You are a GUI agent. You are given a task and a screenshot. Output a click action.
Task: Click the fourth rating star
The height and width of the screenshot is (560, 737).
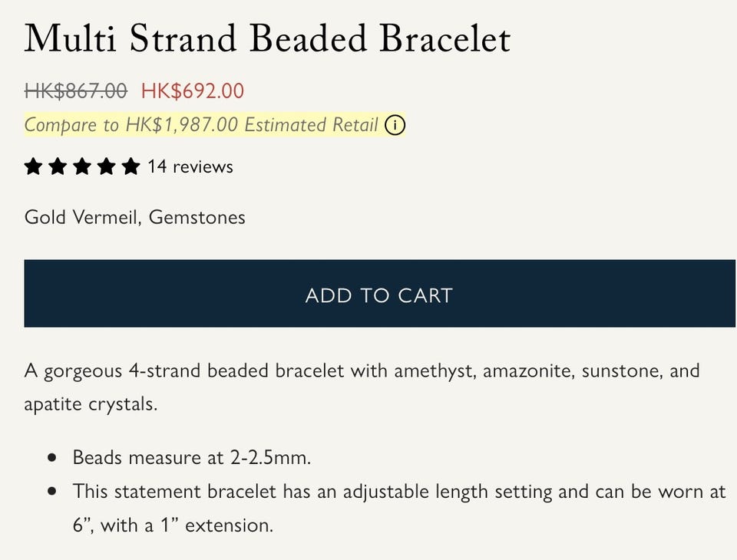click(106, 166)
